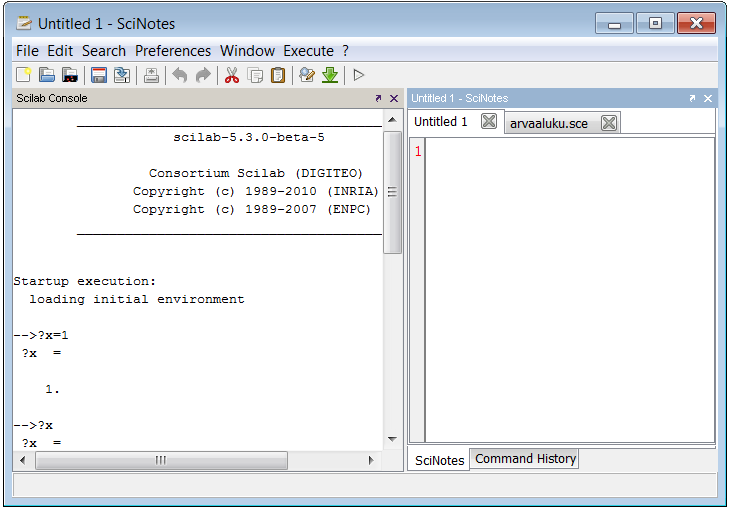Click the Save As icon
The image size is (729, 511).
tap(122, 75)
